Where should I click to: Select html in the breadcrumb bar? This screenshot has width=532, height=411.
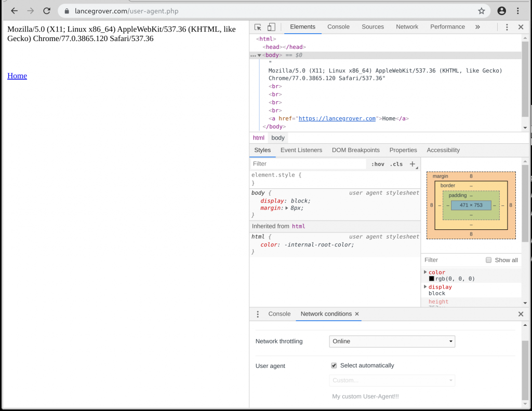pyautogui.click(x=259, y=138)
